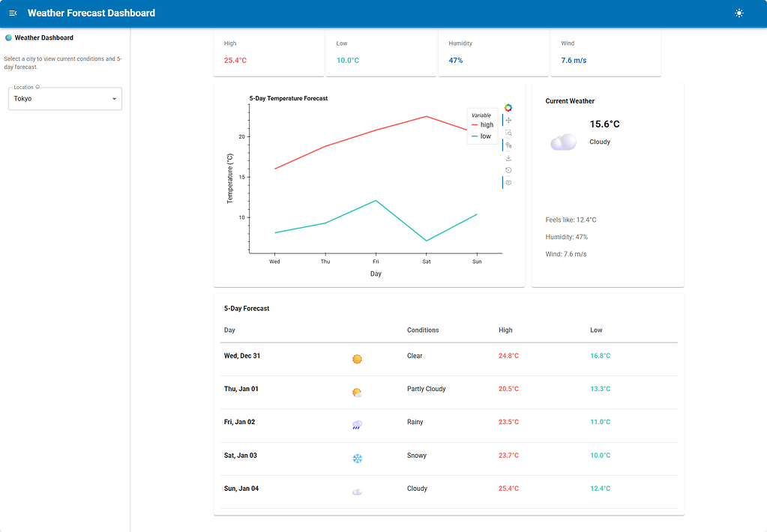Toggle the sidebar hamburger menu
The image size is (767, 532).
13,13
